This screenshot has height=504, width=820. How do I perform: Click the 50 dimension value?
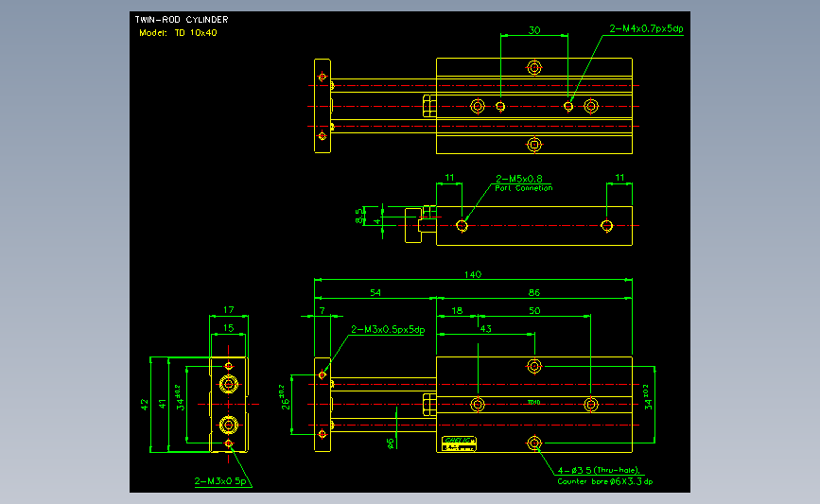tap(534, 310)
